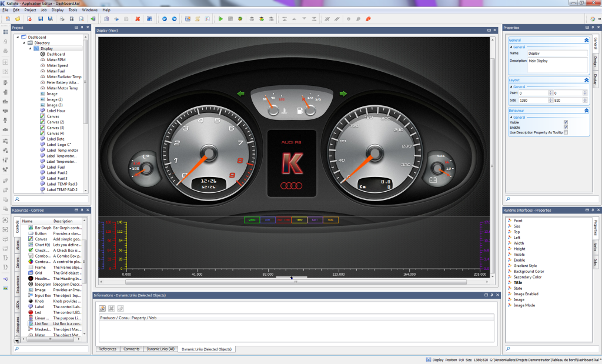Click the green left arrow on dashboard
The image size is (602, 364).
(x=240, y=93)
